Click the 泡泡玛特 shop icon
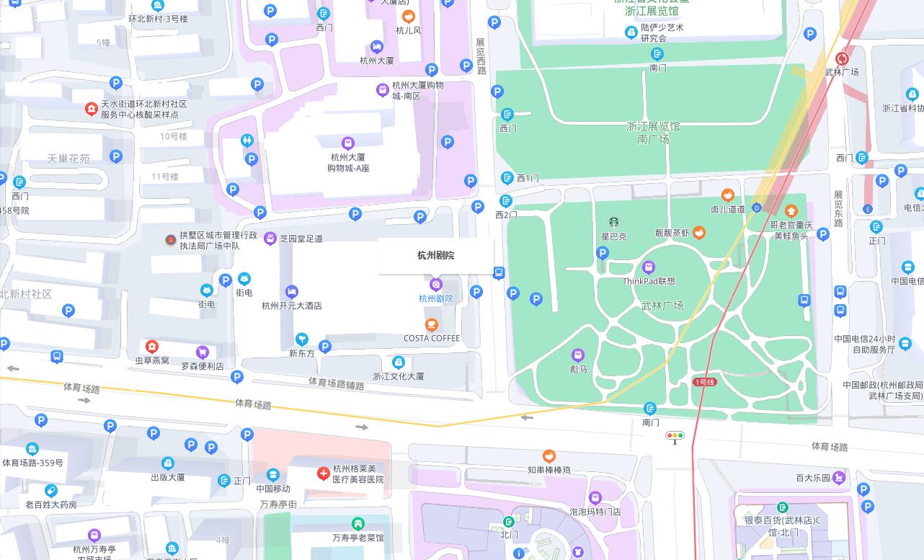The width and height of the screenshot is (924, 560). pos(595,498)
